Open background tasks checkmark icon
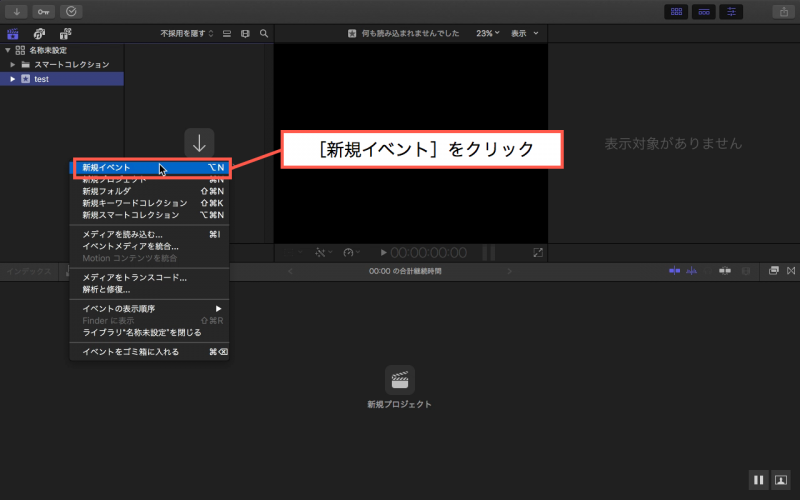The height and width of the screenshot is (500, 800). pos(71,11)
